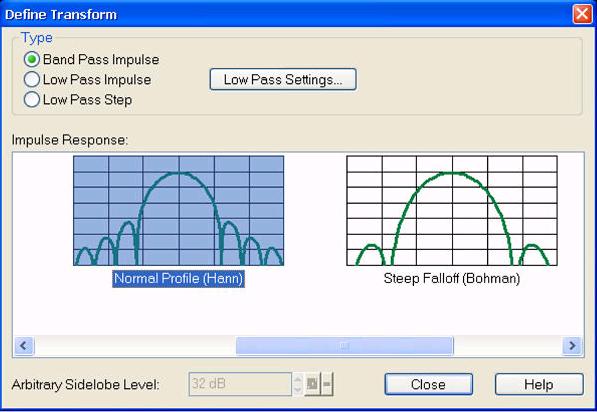
Task: Click the Normal Profile (Hann) label
Action: point(178,279)
